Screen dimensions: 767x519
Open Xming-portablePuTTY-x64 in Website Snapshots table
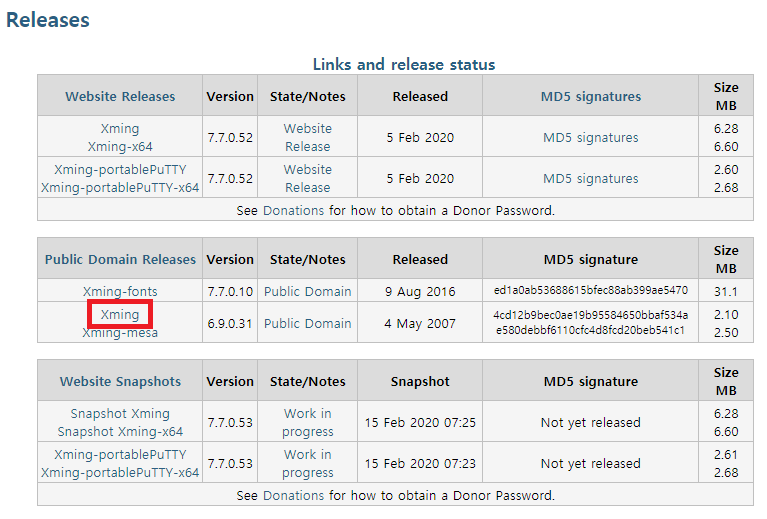pos(120,473)
